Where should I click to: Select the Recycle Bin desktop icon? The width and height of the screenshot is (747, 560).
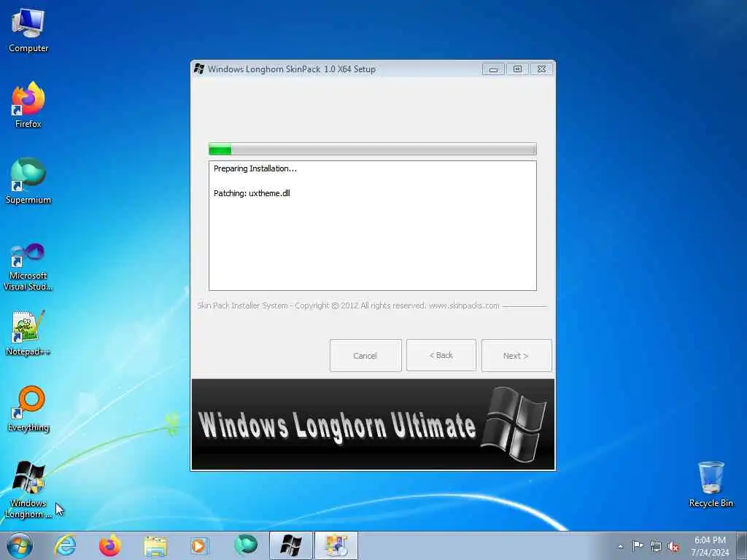tap(711, 484)
